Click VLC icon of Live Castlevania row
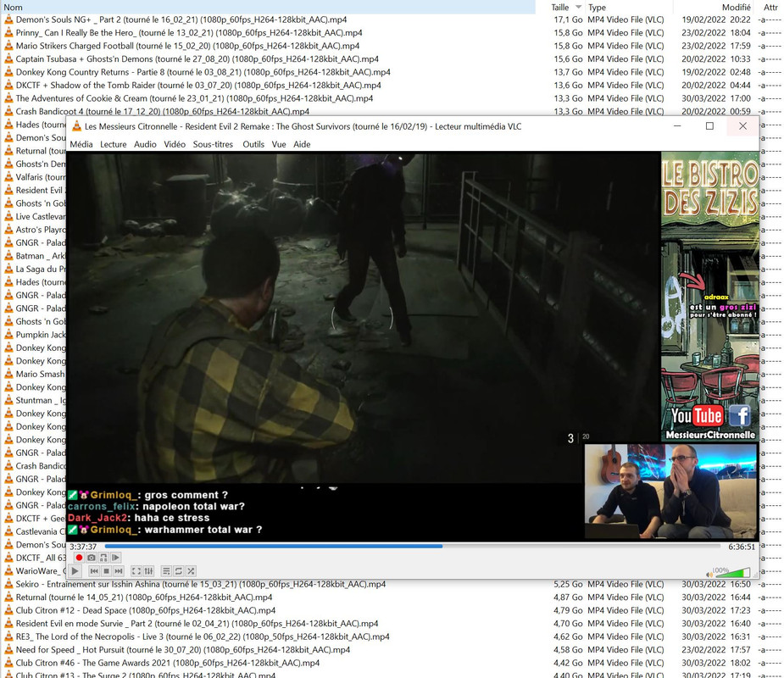Screen dimensions: 784x678 8,216
